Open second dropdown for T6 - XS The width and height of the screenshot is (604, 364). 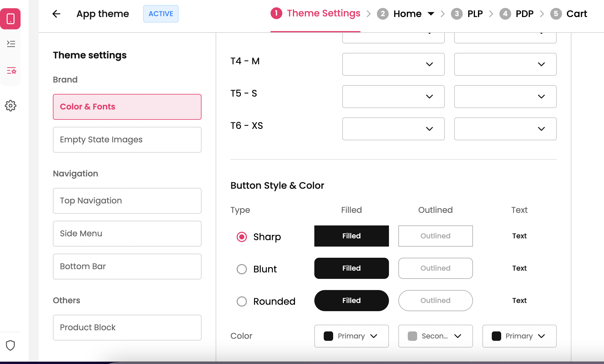tap(505, 129)
